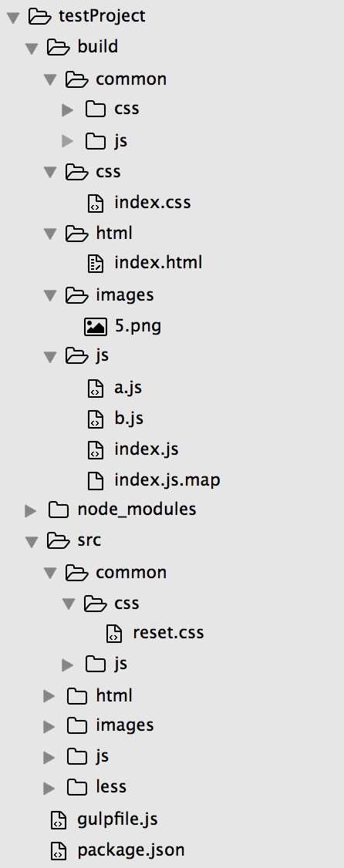Expand the less folder under src
Viewport: 344px width, 868px height.
pos(49,788)
